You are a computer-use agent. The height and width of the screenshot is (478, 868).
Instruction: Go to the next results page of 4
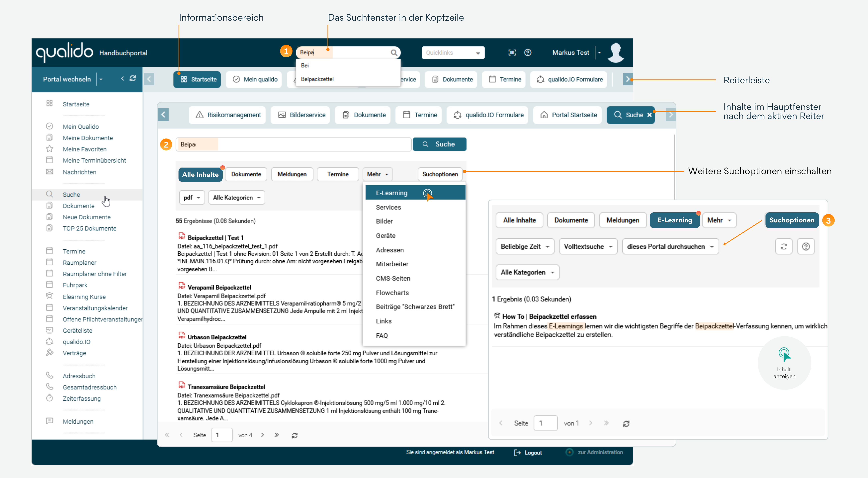pyautogui.click(x=262, y=435)
